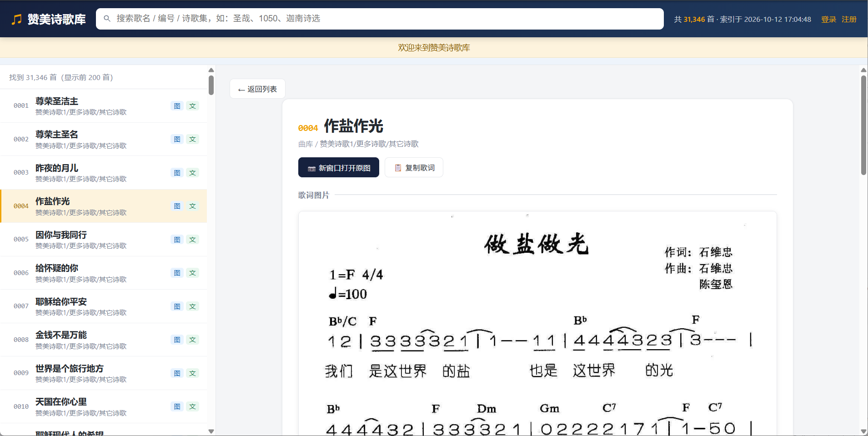Open image badge for 昨夜的月儿
Screen dimensions: 868x436
(x=177, y=173)
